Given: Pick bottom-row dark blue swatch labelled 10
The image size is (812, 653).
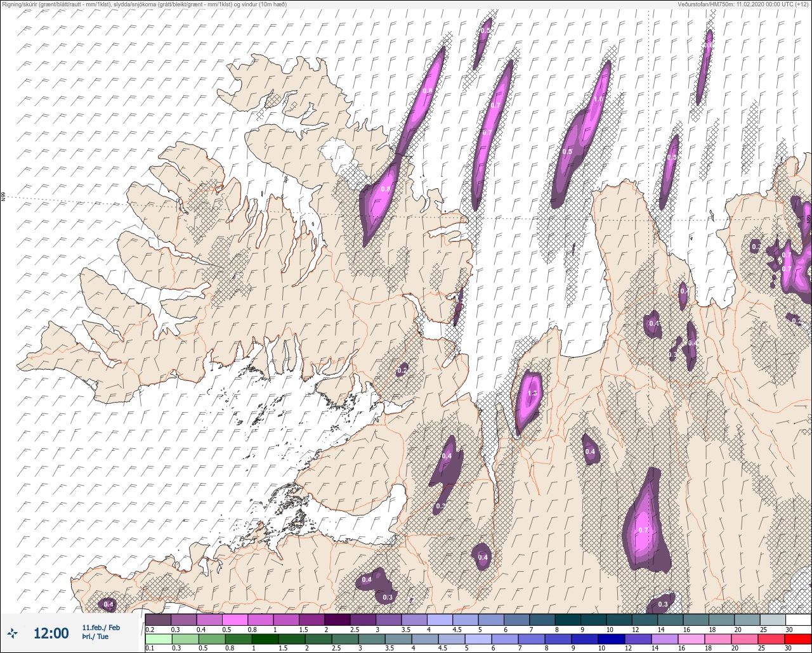Looking at the screenshot, I should (611, 639).
